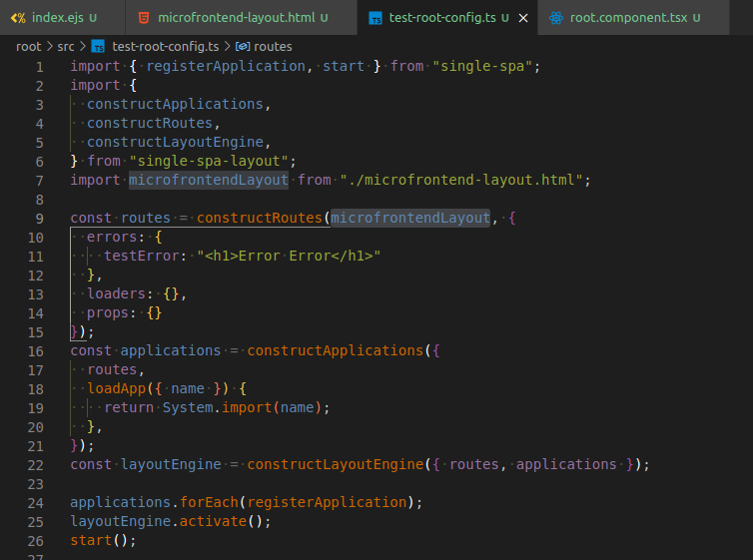Click the 'src' breadcrumb segment

click(x=66, y=47)
